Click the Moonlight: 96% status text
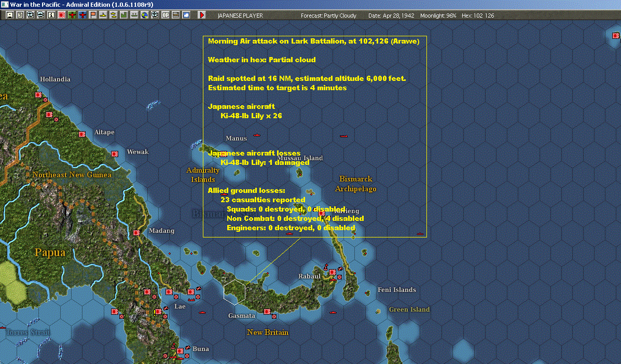 (x=438, y=16)
